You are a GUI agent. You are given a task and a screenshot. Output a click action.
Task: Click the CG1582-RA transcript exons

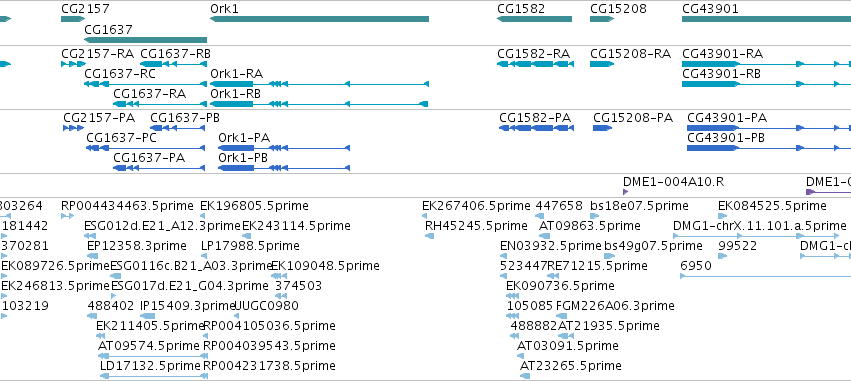pyautogui.click(x=535, y=64)
